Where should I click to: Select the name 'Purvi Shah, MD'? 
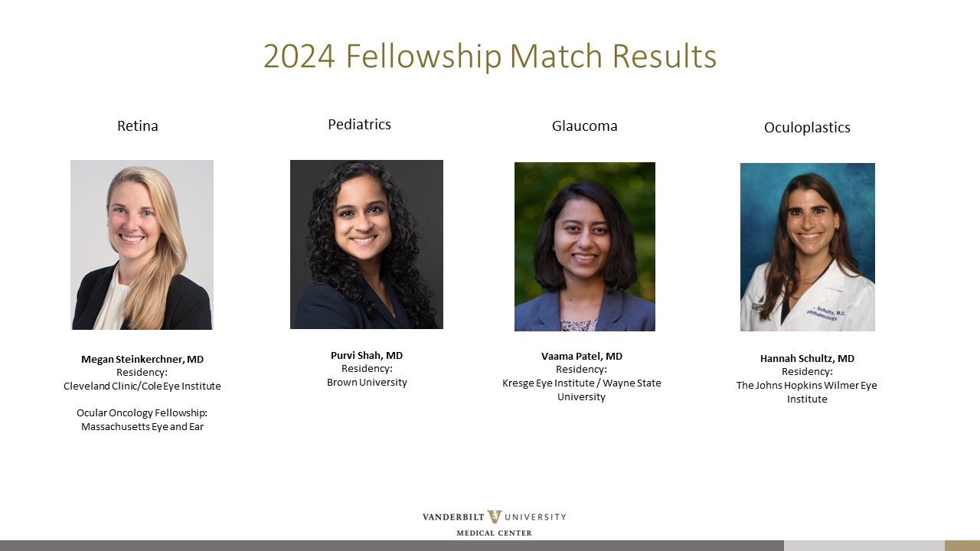[367, 355]
